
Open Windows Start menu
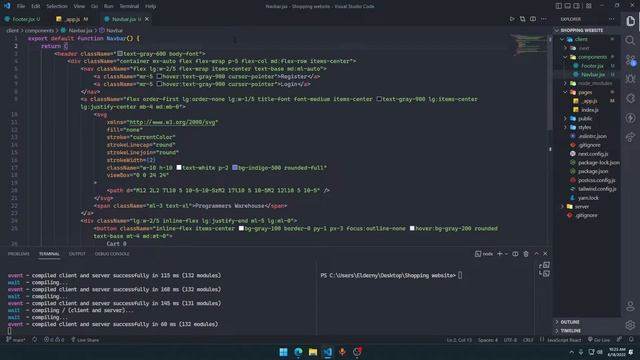(x=283, y=352)
